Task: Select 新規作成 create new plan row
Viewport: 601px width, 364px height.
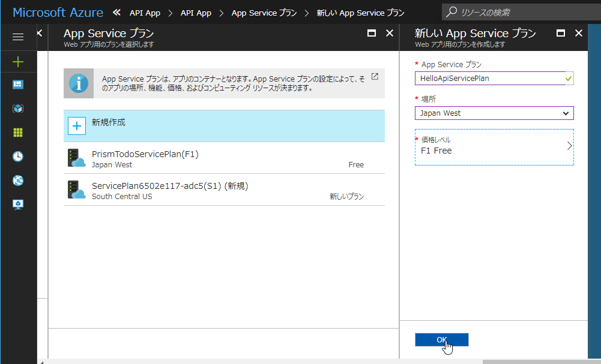Action: click(224, 126)
